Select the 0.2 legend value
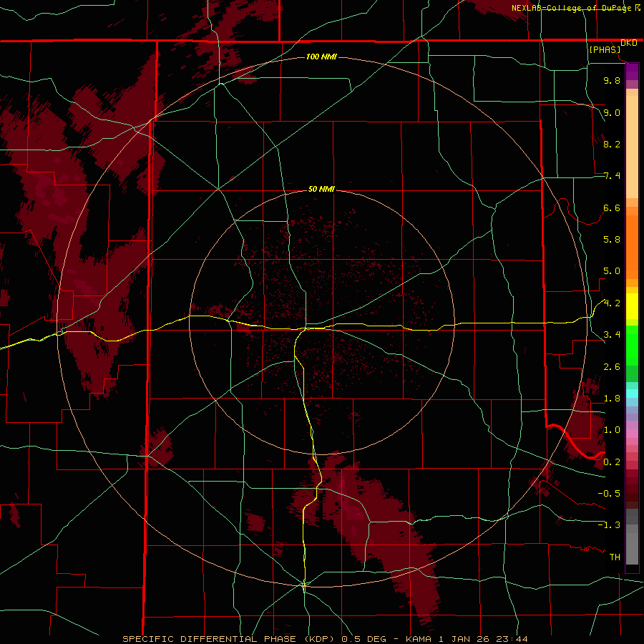This screenshot has height=644, width=644. [x=612, y=462]
